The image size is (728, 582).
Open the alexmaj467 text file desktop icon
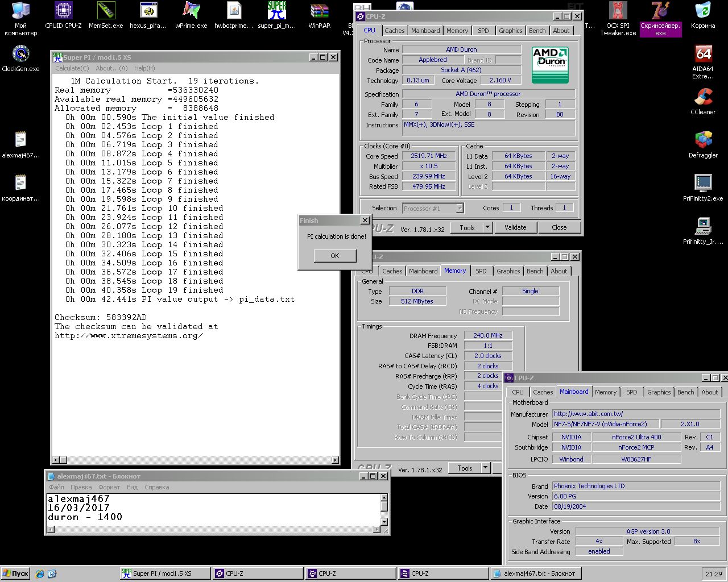click(x=20, y=145)
